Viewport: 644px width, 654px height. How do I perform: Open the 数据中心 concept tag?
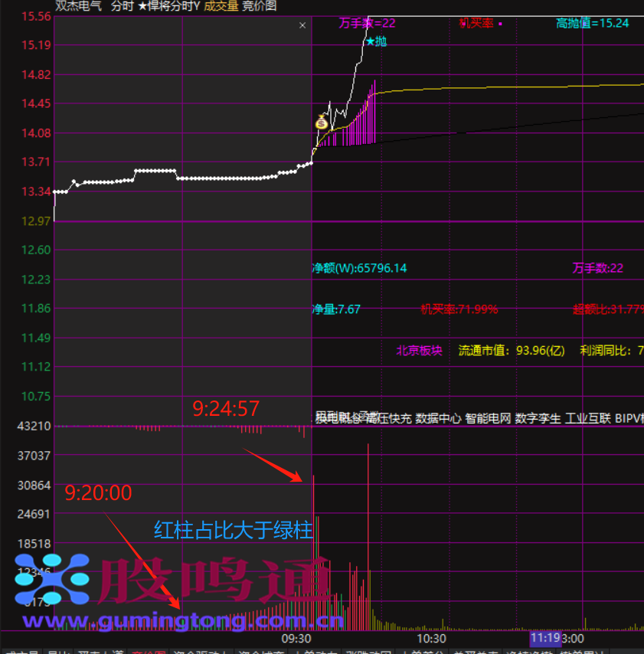pos(438,418)
